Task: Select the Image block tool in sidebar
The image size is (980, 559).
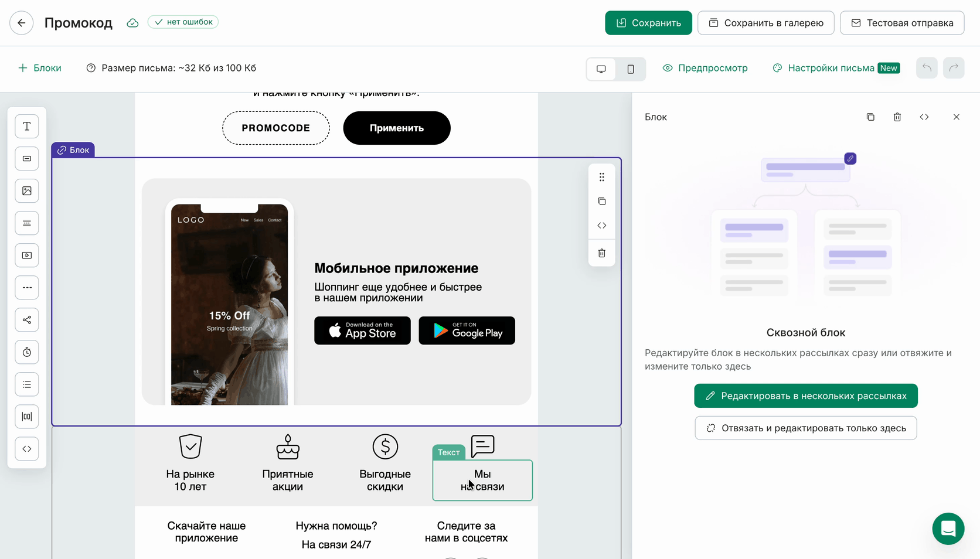Action: [27, 191]
